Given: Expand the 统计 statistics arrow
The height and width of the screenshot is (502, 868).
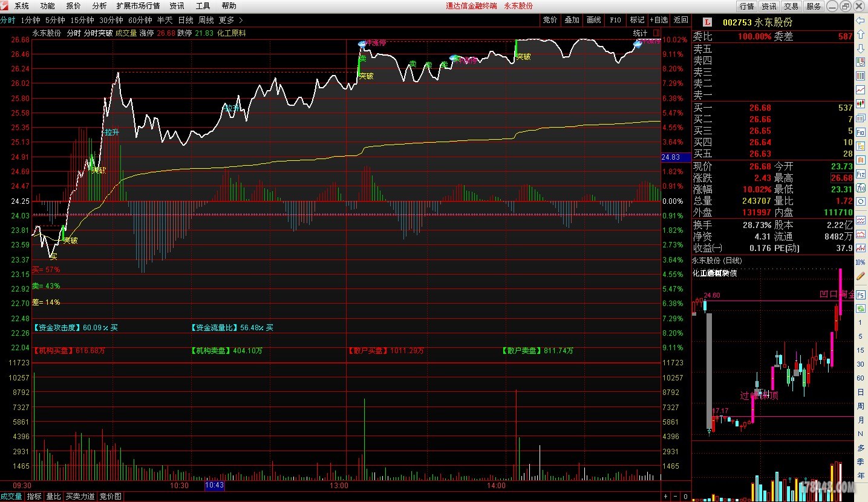Looking at the screenshot, I should coord(656,33).
